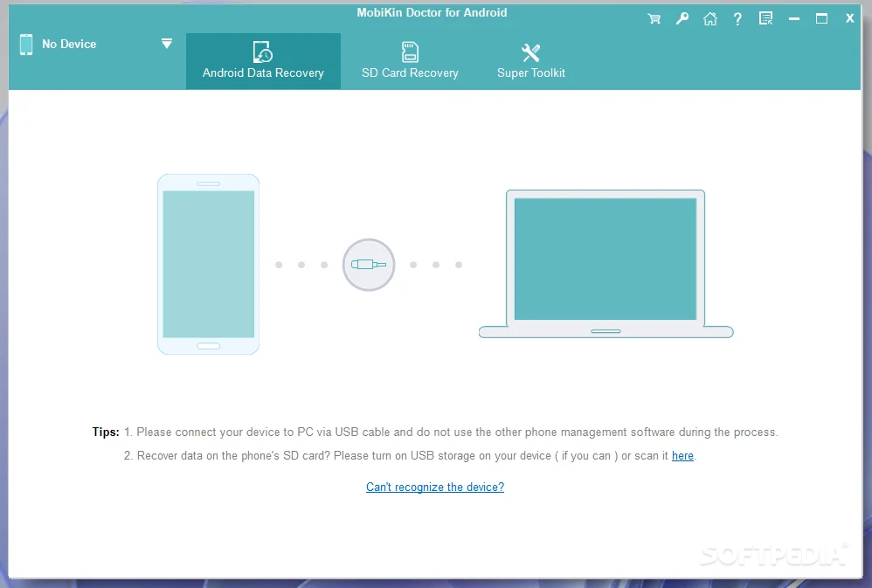Open the Super Toolkit tab
This screenshot has height=588, width=872.
click(x=530, y=61)
